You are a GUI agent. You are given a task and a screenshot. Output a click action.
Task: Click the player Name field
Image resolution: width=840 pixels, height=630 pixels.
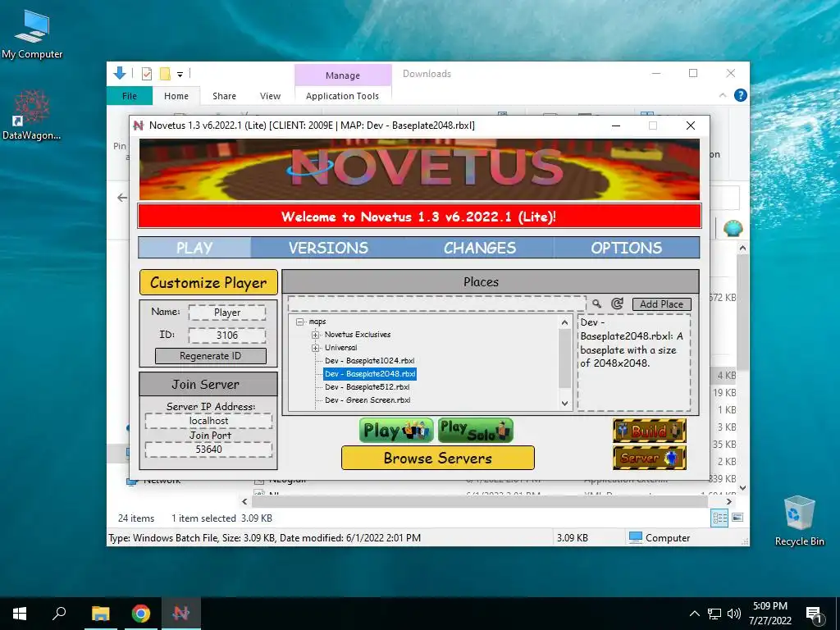point(227,313)
